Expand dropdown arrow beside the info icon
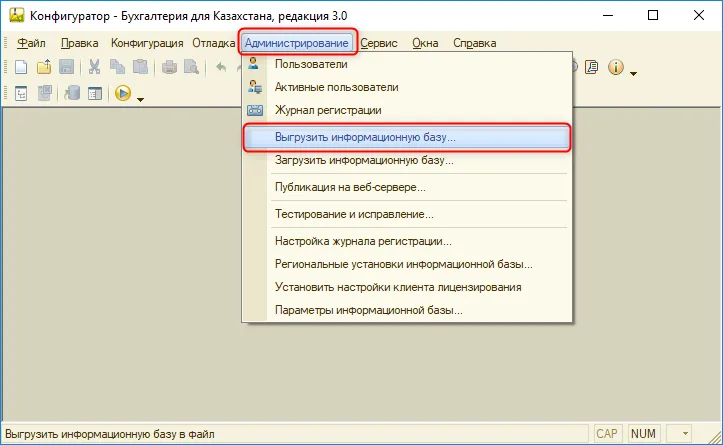The height and width of the screenshot is (445, 723). [634, 74]
